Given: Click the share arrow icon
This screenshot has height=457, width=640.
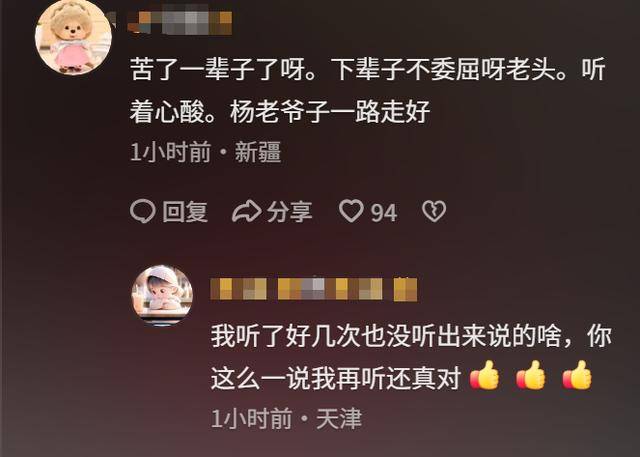Looking at the screenshot, I should click(x=247, y=211).
